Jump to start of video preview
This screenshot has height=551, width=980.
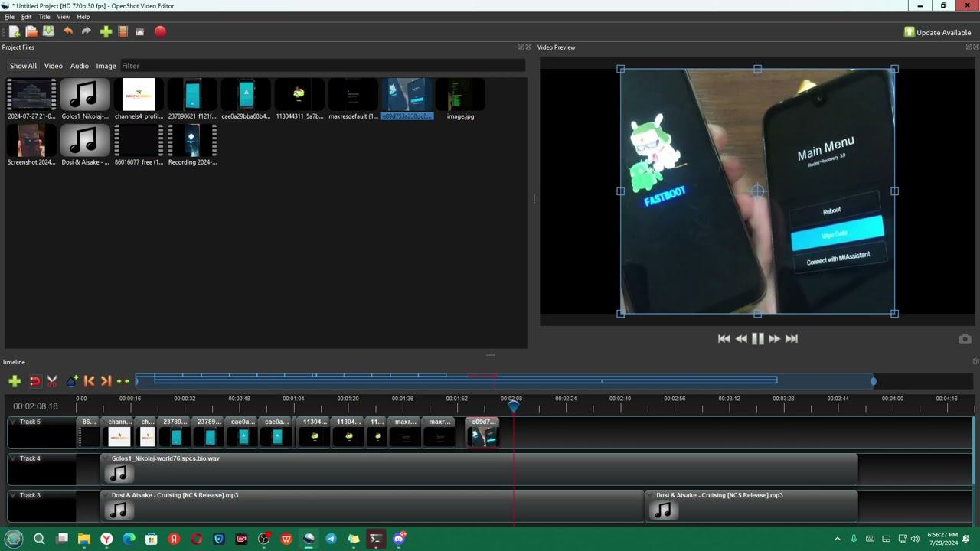click(724, 339)
